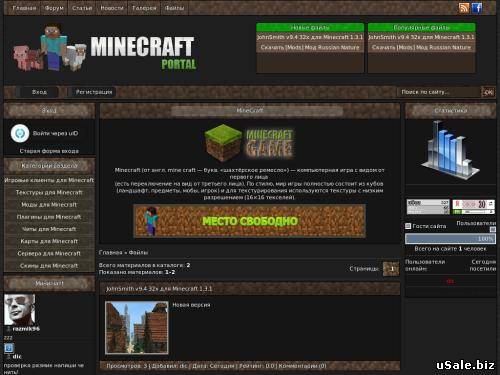This screenshot has height=375, width=500.
Task: Click the uID login circle icon
Action: click(20, 133)
